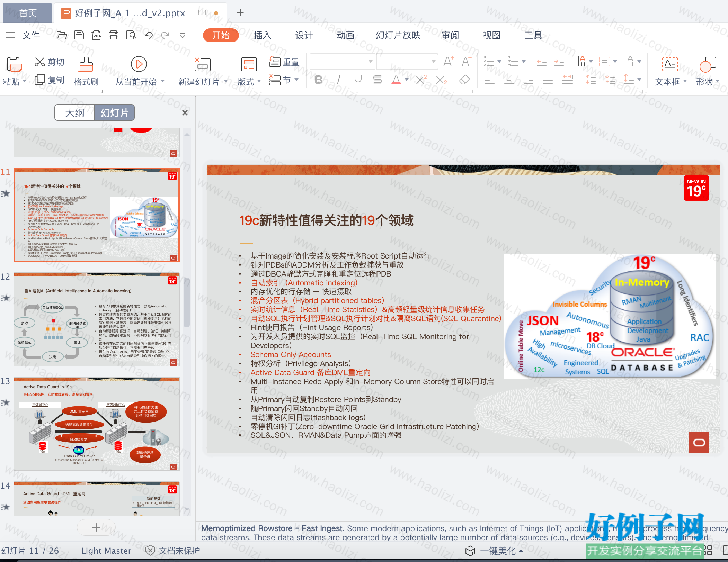This screenshot has width=728, height=562.
Task: Cut selection with 剪切
Action: pyautogui.click(x=50, y=62)
